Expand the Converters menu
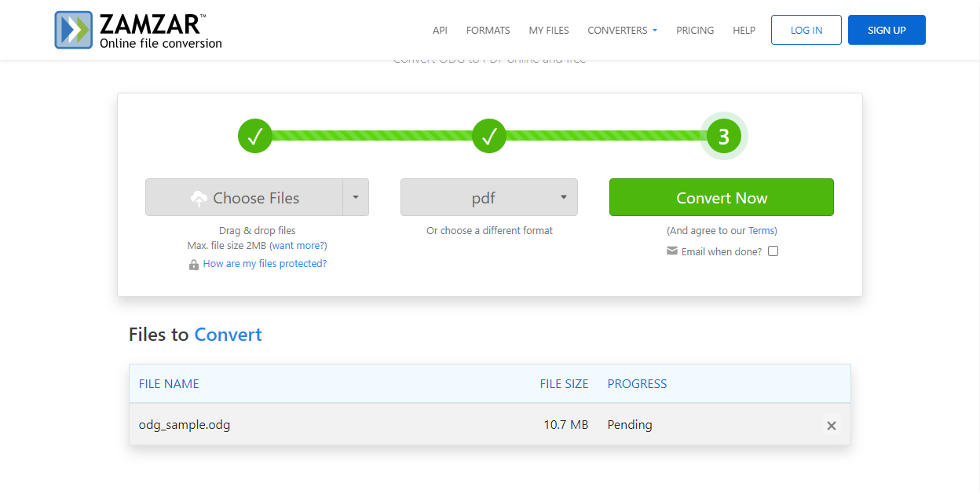This screenshot has width=980, height=498. pos(622,30)
